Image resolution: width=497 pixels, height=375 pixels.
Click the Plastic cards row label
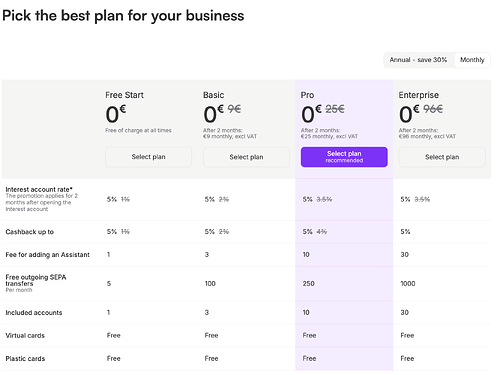[25, 359]
